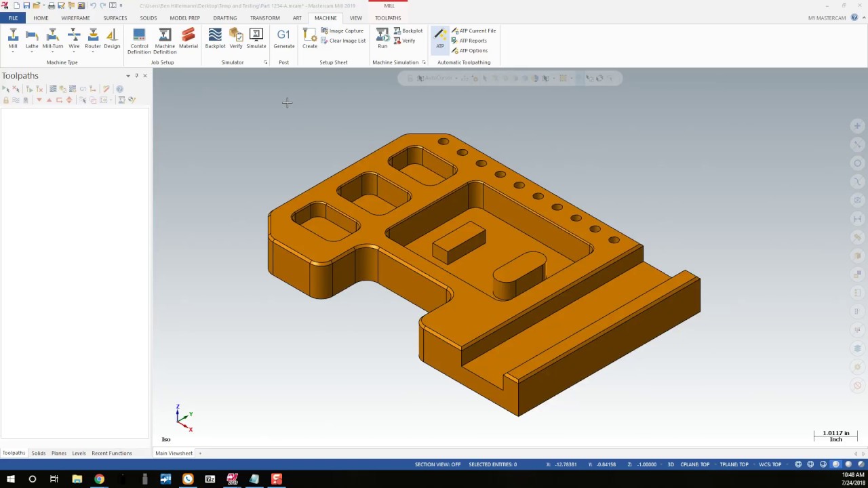Switch to the SURFACES ribbon tab

tap(115, 18)
